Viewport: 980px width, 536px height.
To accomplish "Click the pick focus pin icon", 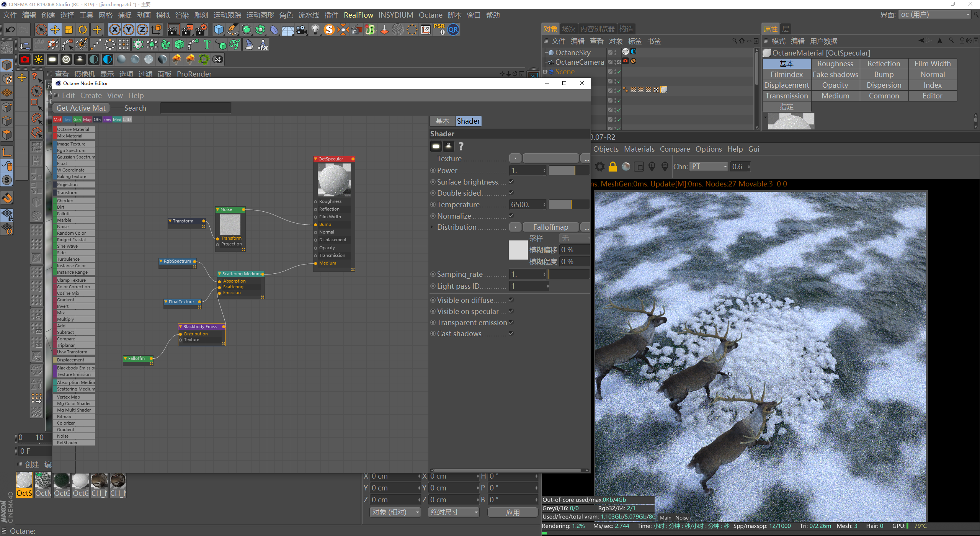I will (x=652, y=167).
